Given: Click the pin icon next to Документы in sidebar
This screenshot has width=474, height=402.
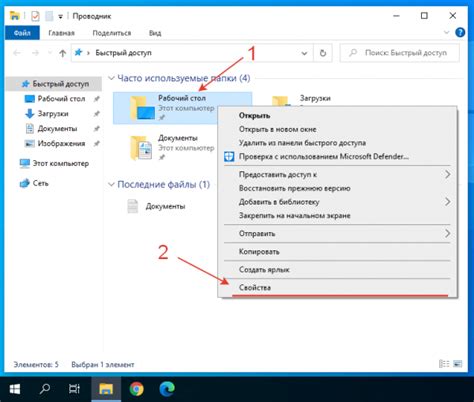Looking at the screenshot, I should point(96,129).
